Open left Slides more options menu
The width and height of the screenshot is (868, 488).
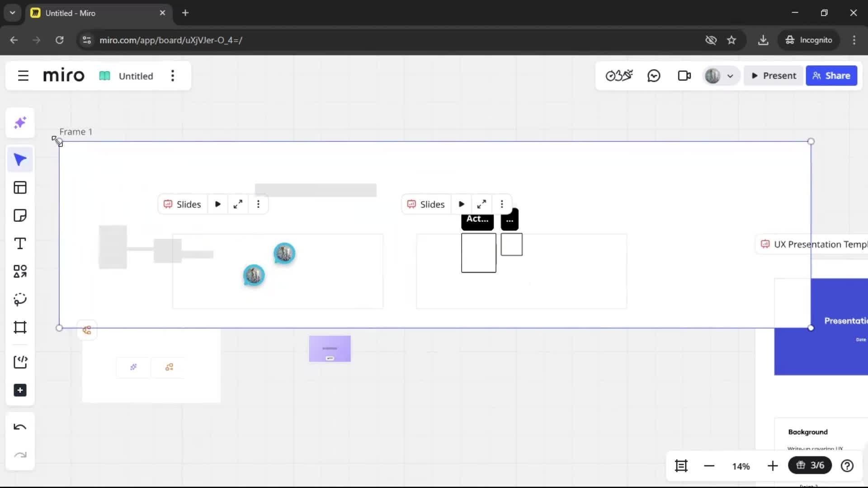258,204
